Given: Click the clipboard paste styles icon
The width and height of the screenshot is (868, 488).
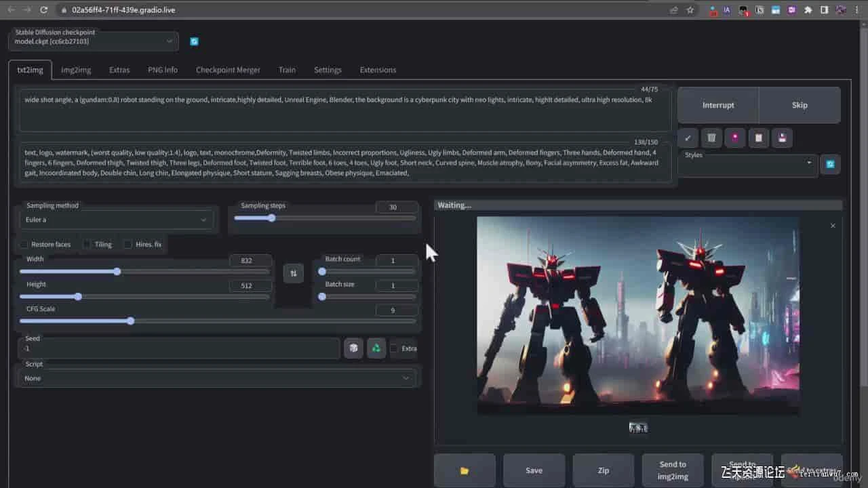Looking at the screenshot, I should (758, 138).
